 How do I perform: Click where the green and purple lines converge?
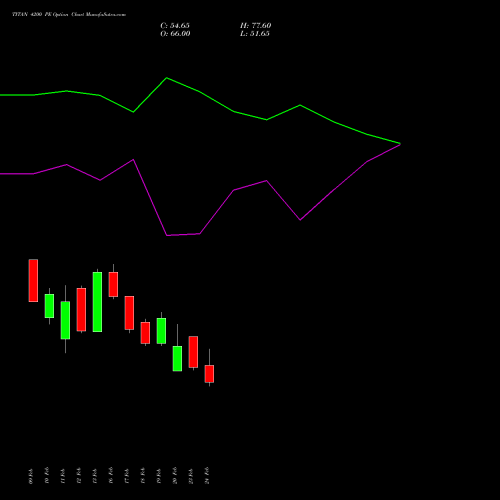tap(400, 144)
